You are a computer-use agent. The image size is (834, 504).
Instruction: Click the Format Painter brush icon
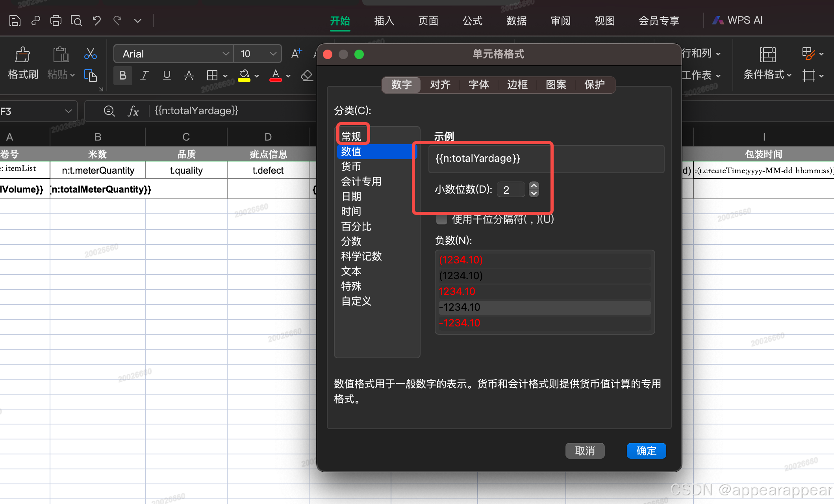pos(22,55)
